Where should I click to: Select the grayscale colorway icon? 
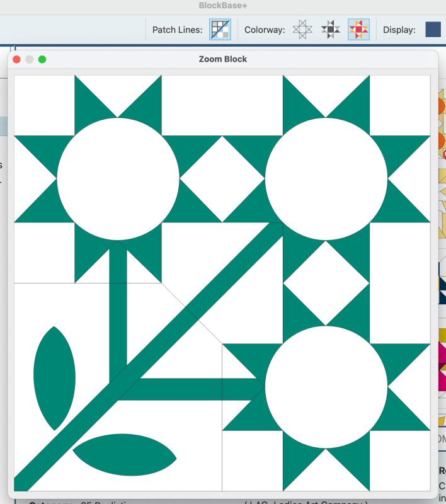click(331, 30)
